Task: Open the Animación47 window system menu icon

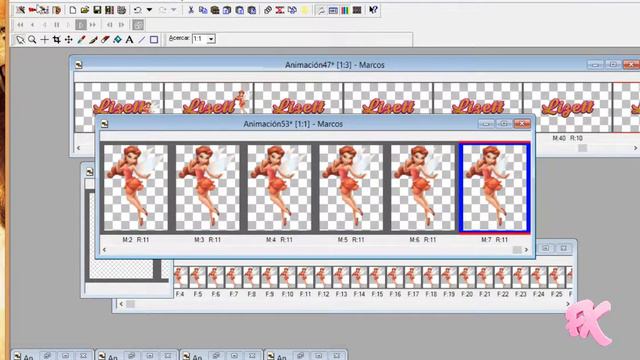Action: pyautogui.click(x=79, y=65)
